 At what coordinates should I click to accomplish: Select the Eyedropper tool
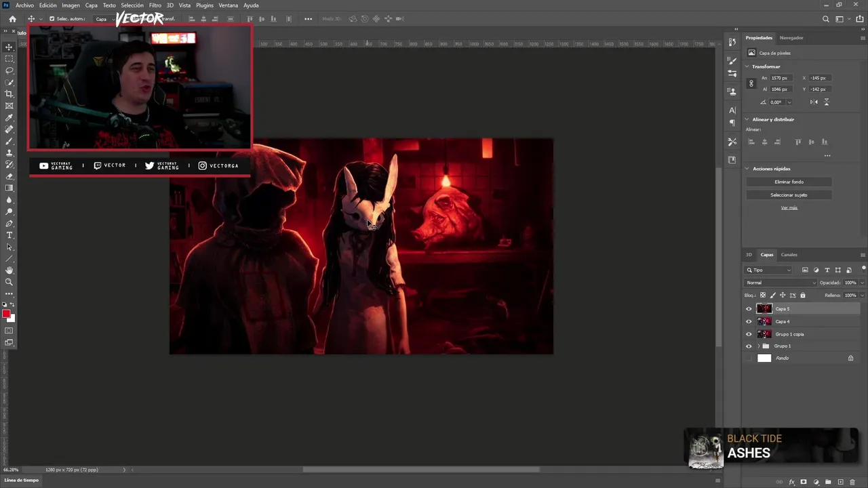point(9,117)
